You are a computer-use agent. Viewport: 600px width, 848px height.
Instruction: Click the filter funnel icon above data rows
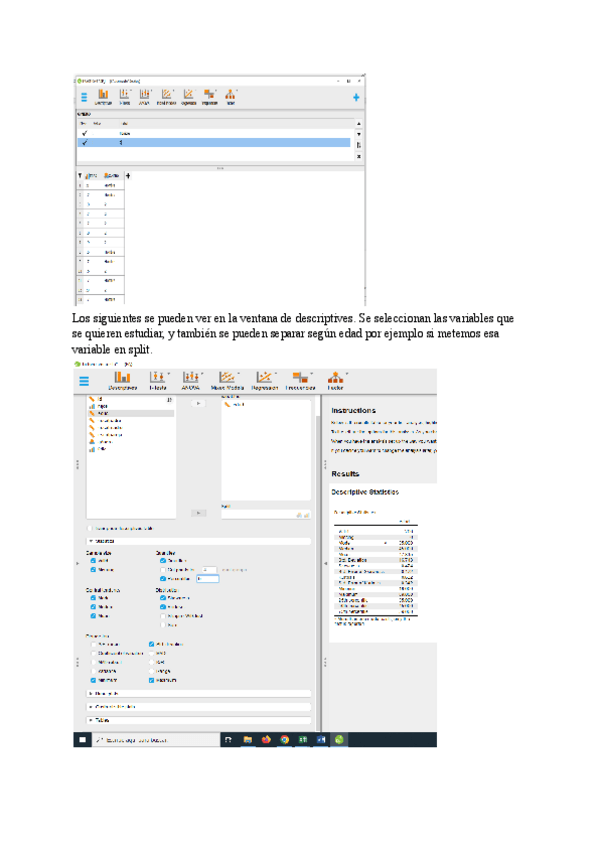80,176
